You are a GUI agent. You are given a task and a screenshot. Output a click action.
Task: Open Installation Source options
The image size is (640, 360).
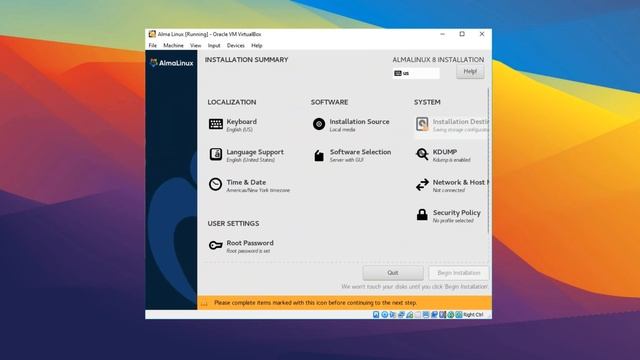[x=351, y=124]
